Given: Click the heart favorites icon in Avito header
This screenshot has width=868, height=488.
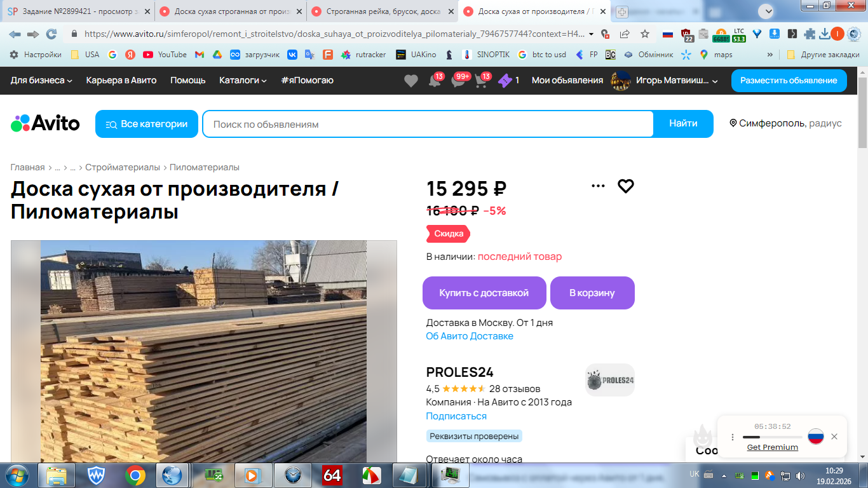Looking at the screenshot, I should 411,81.
